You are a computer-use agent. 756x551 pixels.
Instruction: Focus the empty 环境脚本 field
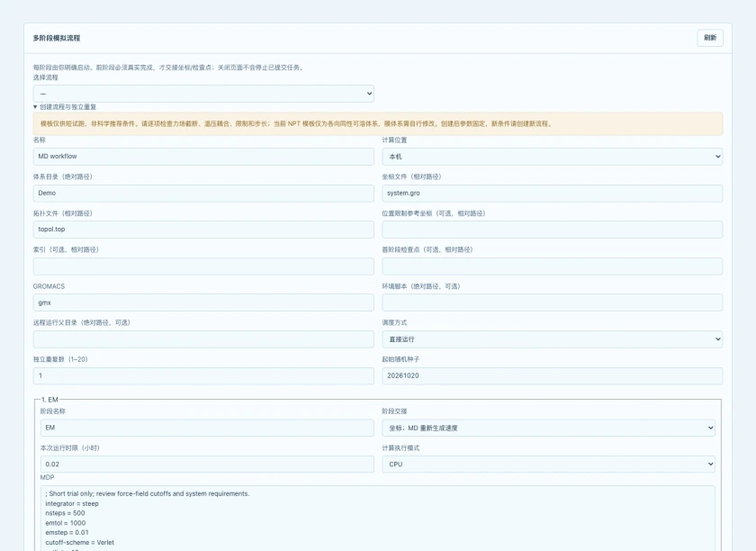tap(552, 303)
